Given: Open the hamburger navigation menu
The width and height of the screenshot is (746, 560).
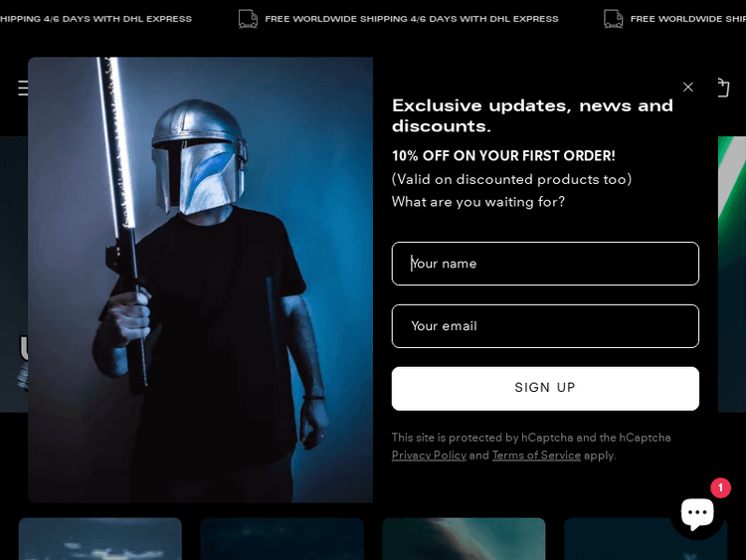Looking at the screenshot, I should click(x=21, y=89).
